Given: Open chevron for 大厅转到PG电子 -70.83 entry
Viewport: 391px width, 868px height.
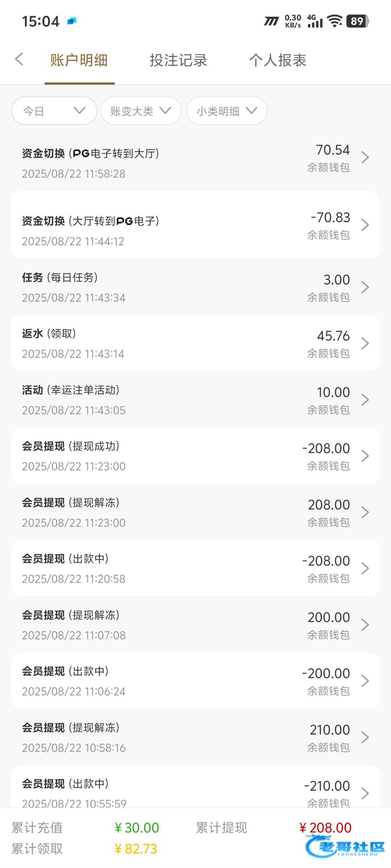Looking at the screenshot, I should tap(365, 225).
